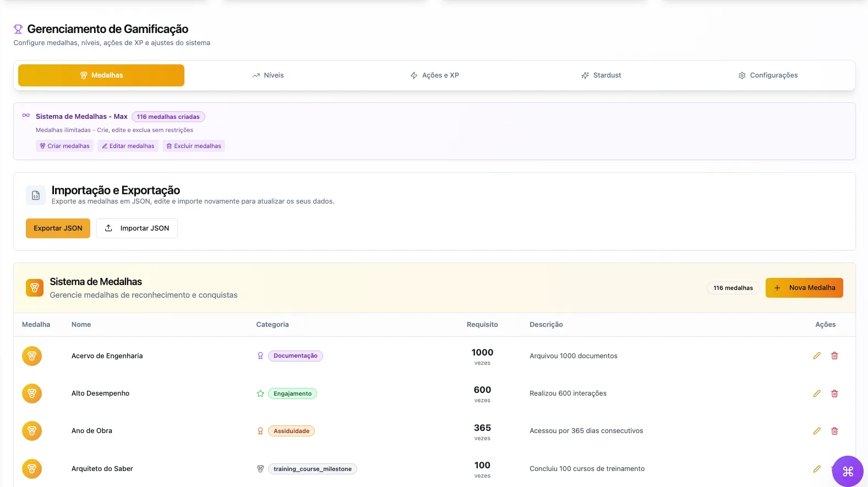Click the Acervo de Engenharia medal icon
The height and width of the screenshot is (487, 868).
[x=32, y=356]
